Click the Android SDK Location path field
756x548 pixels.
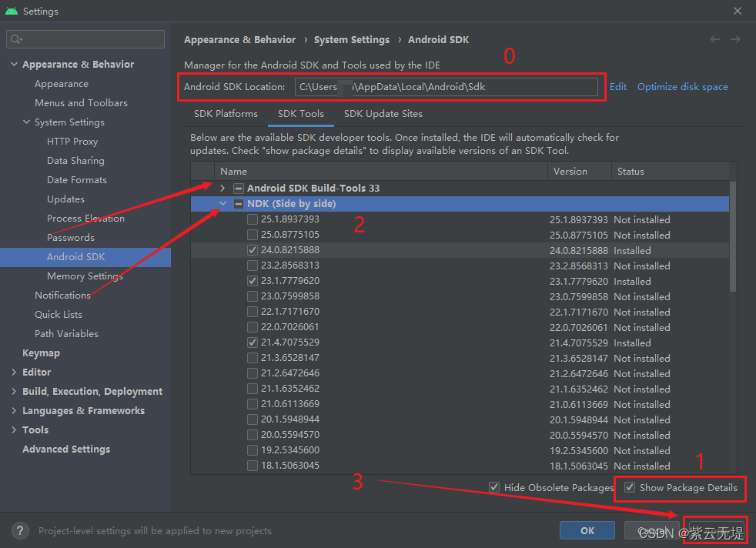446,87
